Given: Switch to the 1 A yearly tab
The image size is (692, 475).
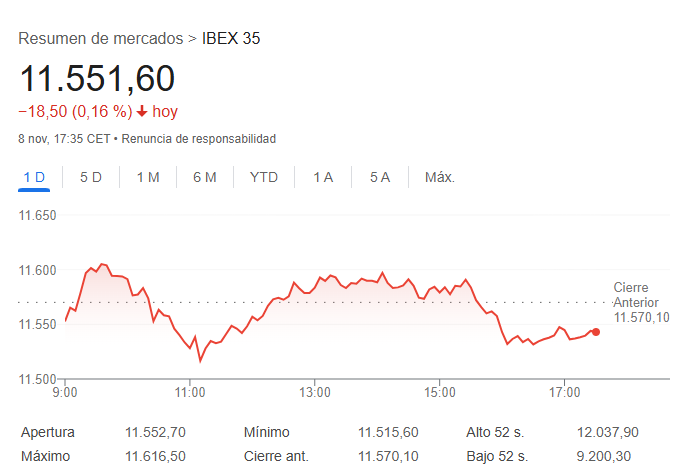Looking at the screenshot, I should pyautogui.click(x=323, y=177).
